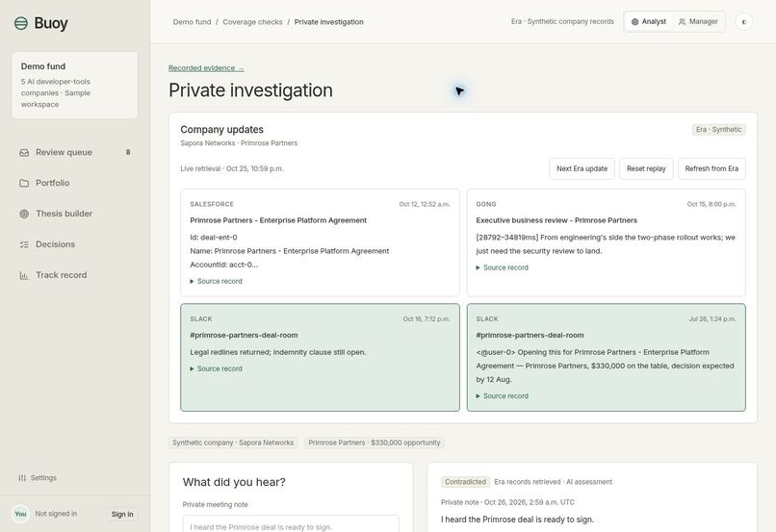The image size is (776, 532).
Task: Click Sapora Networks · Primrose Partners subtitle
Action: click(239, 143)
